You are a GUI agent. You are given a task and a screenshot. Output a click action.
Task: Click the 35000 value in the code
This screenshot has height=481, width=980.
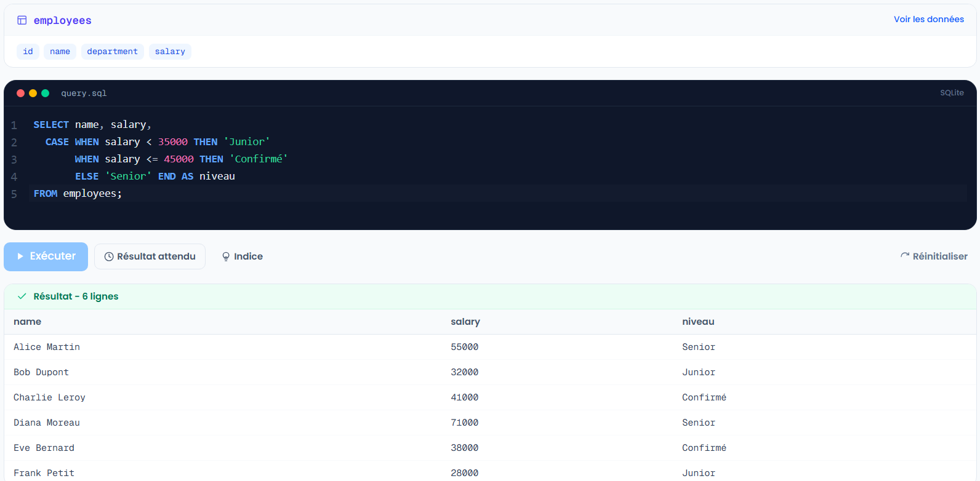coord(173,142)
